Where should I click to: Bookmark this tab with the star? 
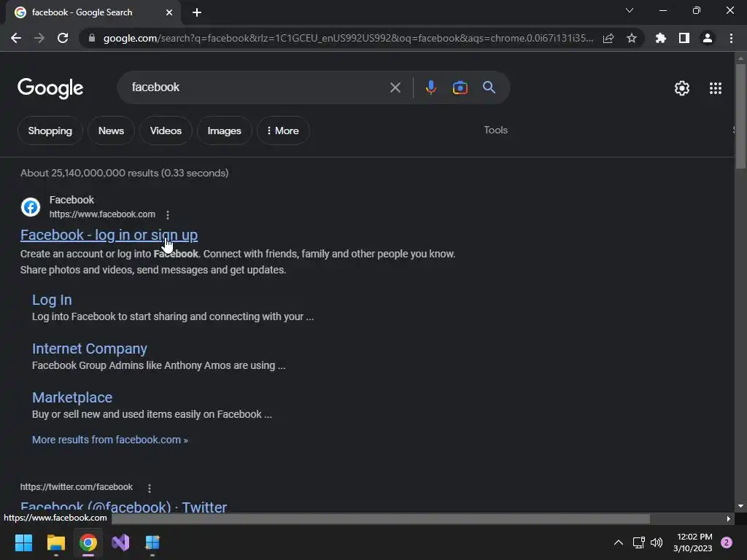point(632,38)
